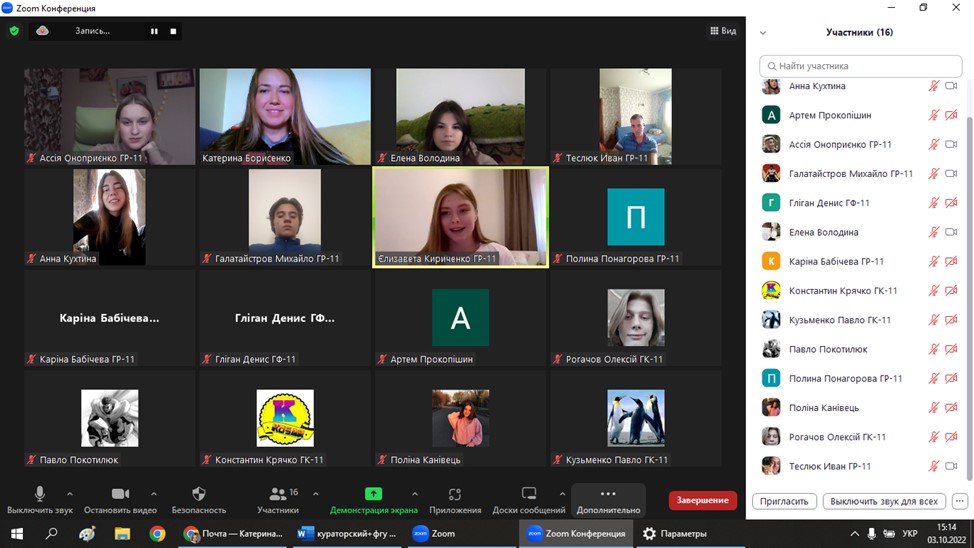
Task: Click the green encryption shield icon
Action: click(x=14, y=31)
